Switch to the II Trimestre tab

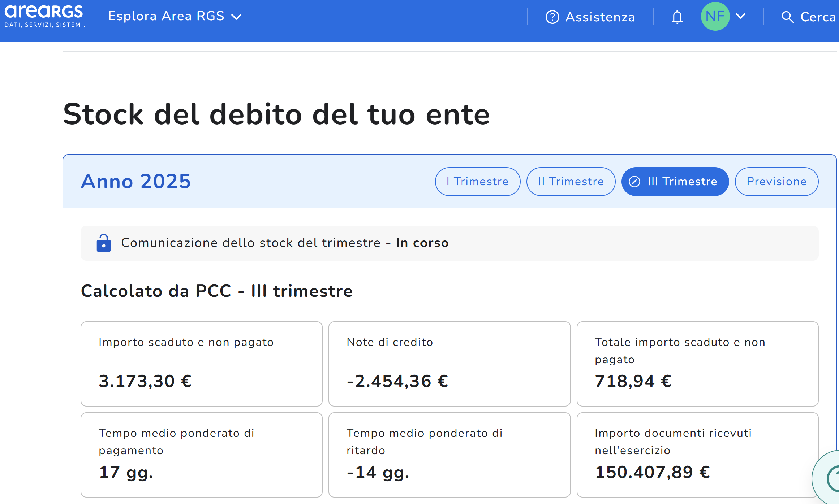click(x=571, y=182)
